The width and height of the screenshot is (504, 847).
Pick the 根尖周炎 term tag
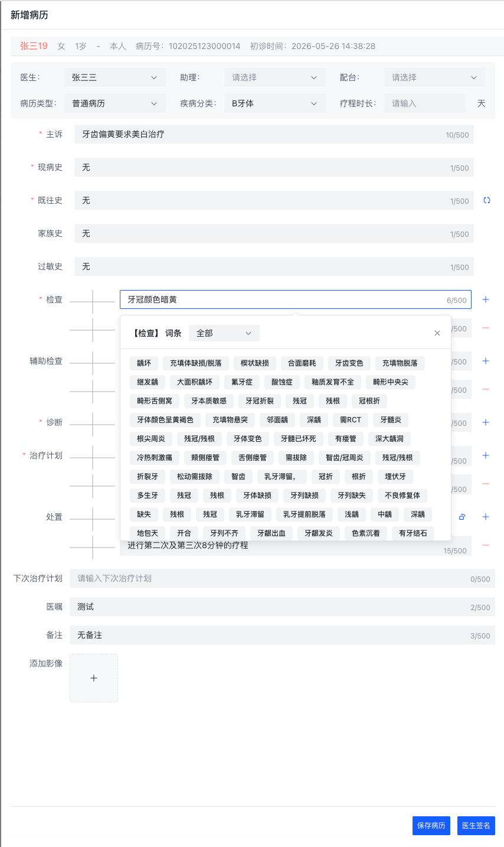(x=151, y=439)
